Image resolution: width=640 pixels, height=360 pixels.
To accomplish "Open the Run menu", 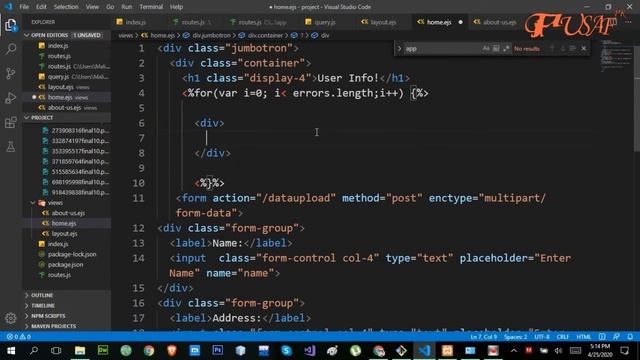I will [127, 7].
